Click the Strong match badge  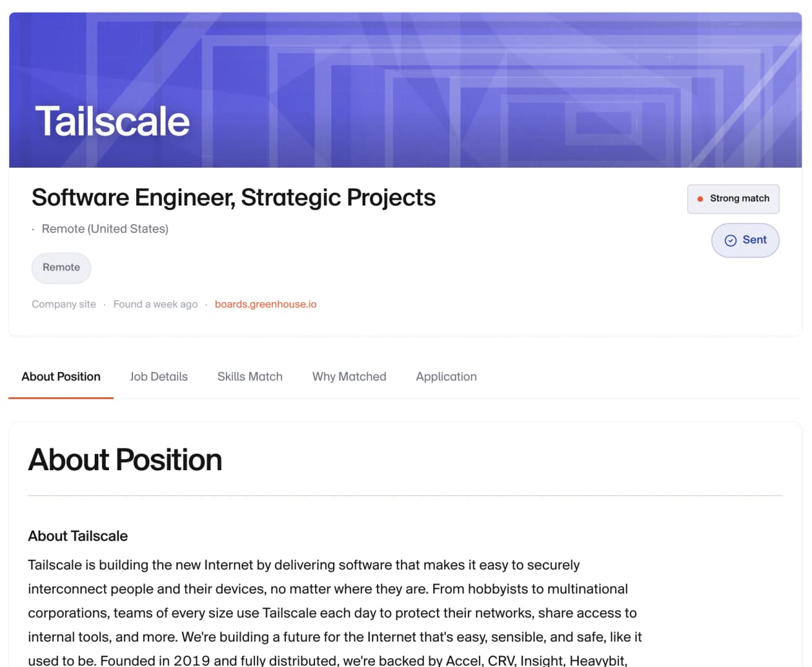(733, 199)
